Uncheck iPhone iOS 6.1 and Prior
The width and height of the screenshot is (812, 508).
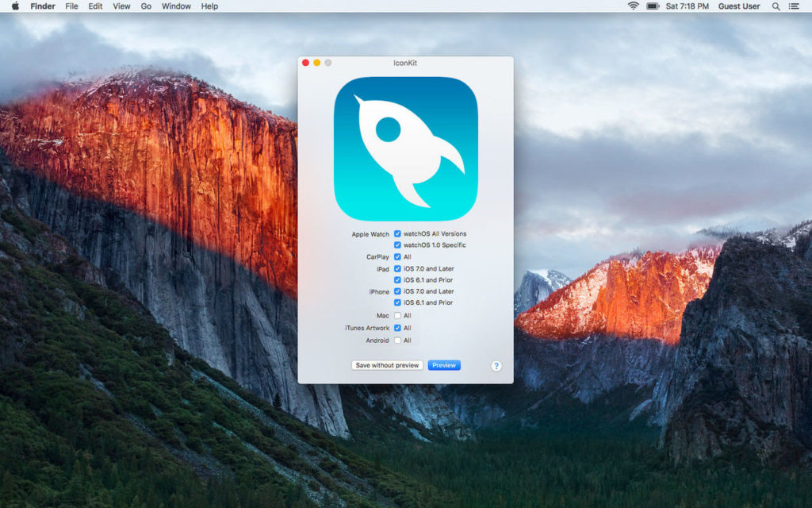click(398, 302)
